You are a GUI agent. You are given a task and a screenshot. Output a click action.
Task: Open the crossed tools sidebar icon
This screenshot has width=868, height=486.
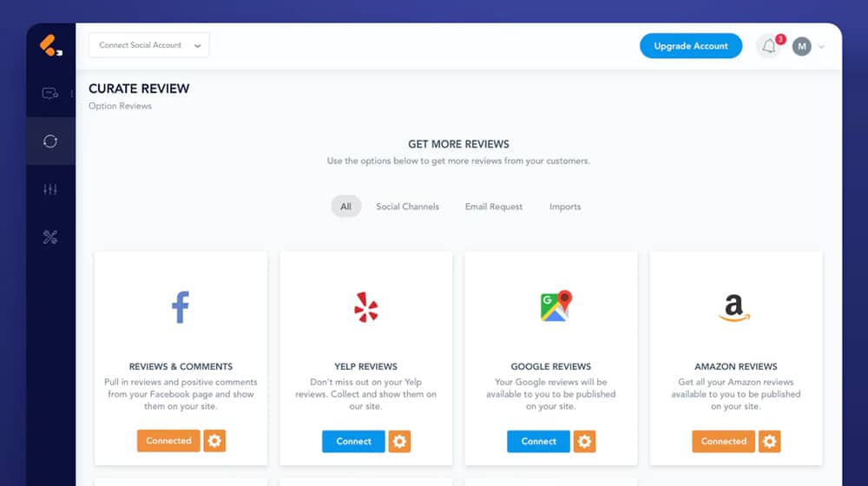pyautogui.click(x=50, y=237)
